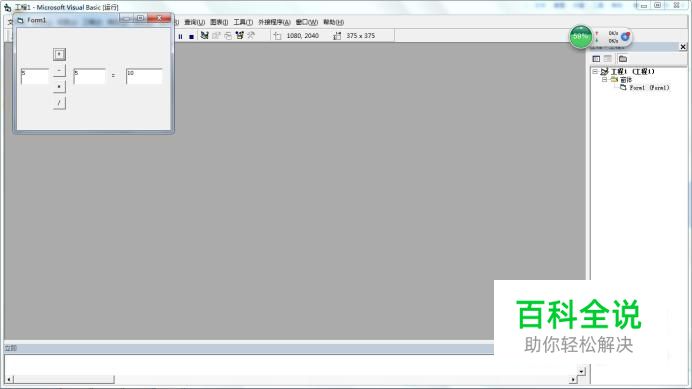Click the 窗体 folder icon in tree

point(614,79)
